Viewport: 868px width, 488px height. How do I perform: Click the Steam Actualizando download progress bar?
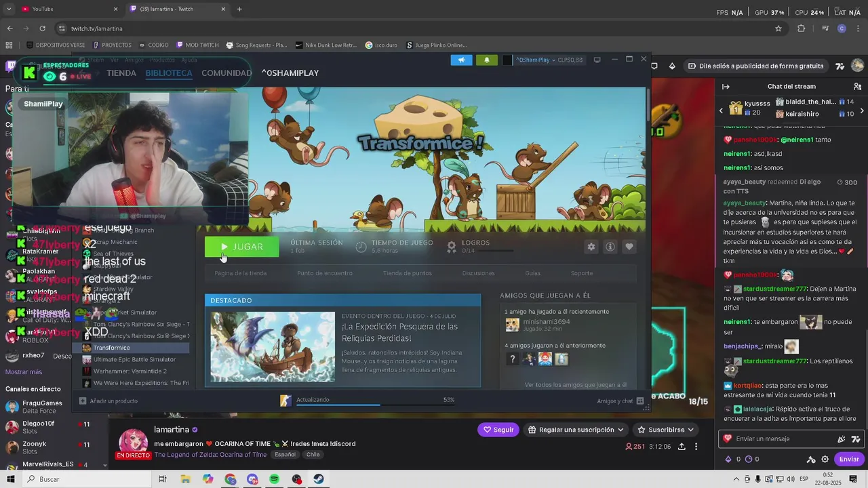376,404
